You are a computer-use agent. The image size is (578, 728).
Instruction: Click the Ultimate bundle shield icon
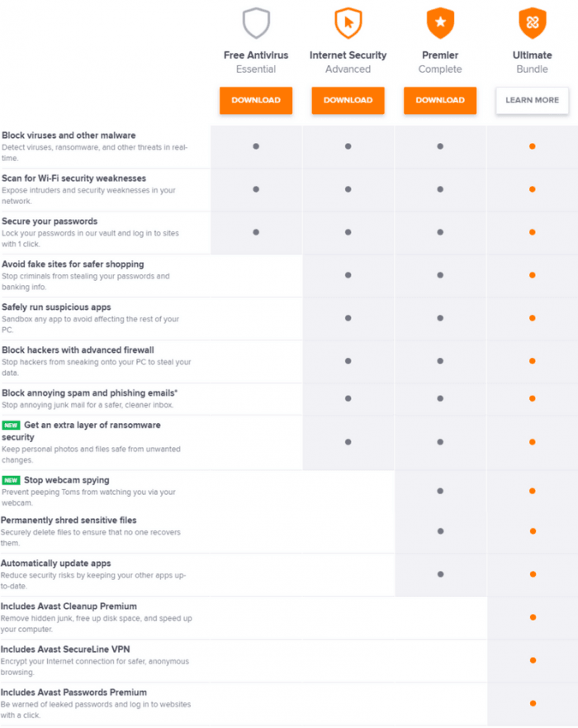coord(532,24)
